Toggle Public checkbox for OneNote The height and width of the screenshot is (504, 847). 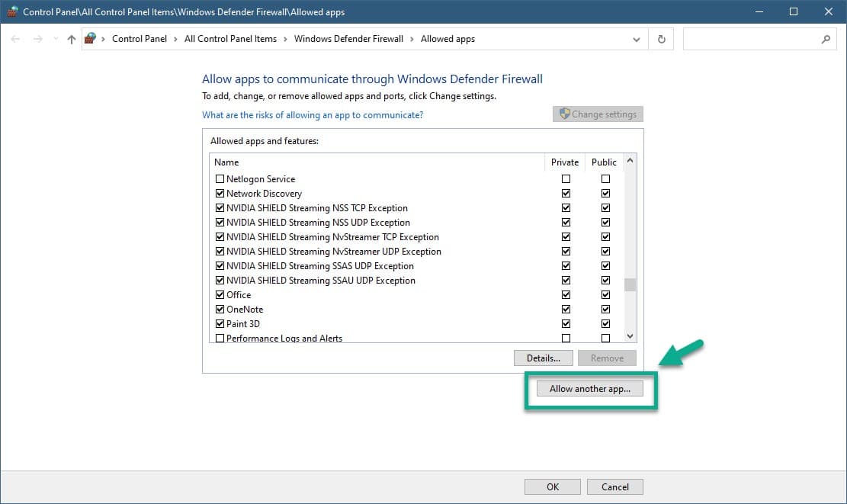pyautogui.click(x=605, y=310)
